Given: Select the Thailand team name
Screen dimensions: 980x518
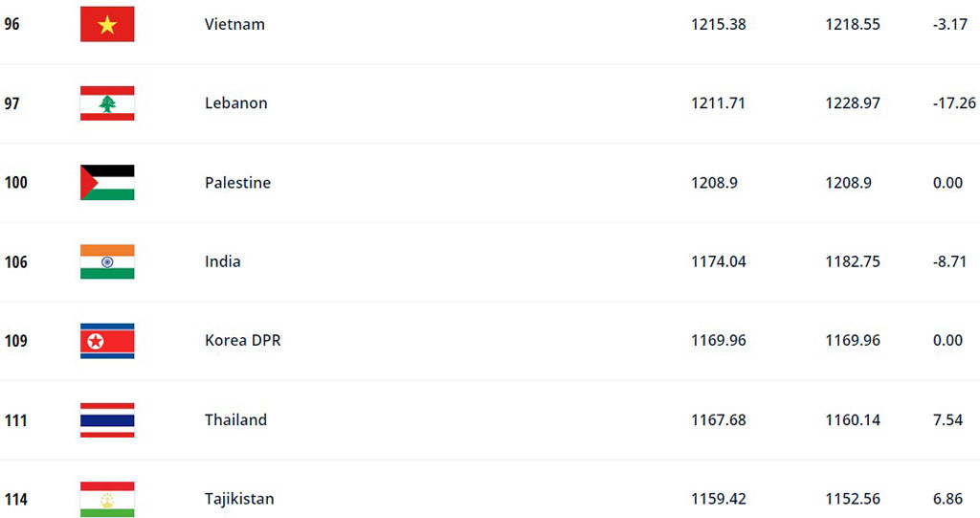Looking at the screenshot, I should (235, 419).
